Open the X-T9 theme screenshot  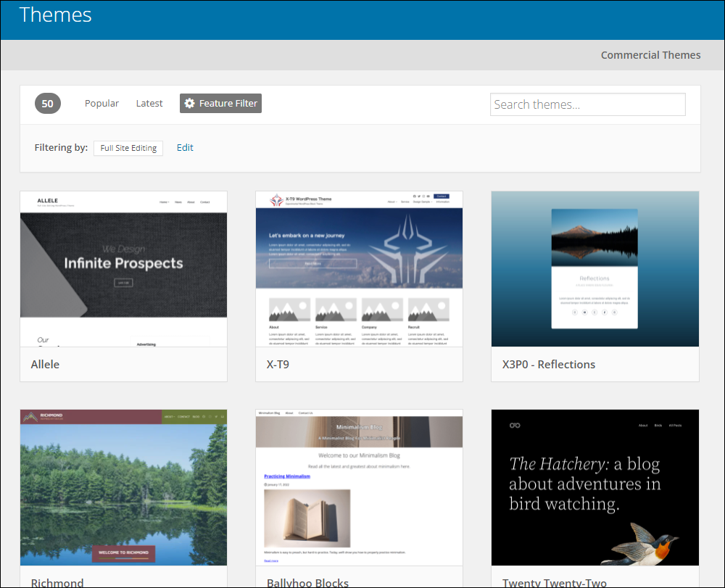(360, 269)
